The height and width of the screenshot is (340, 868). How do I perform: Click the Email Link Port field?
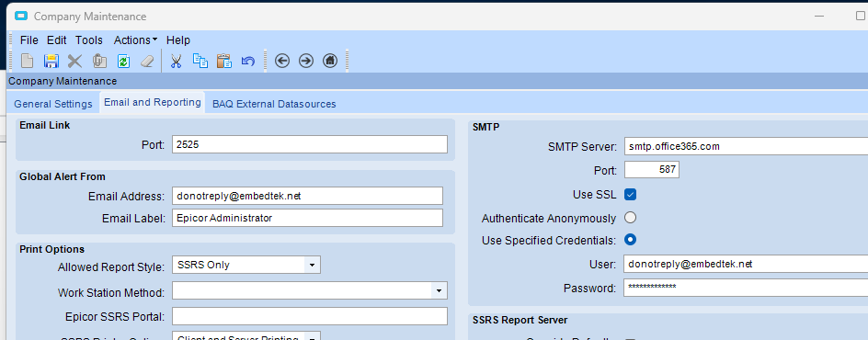tap(310, 145)
